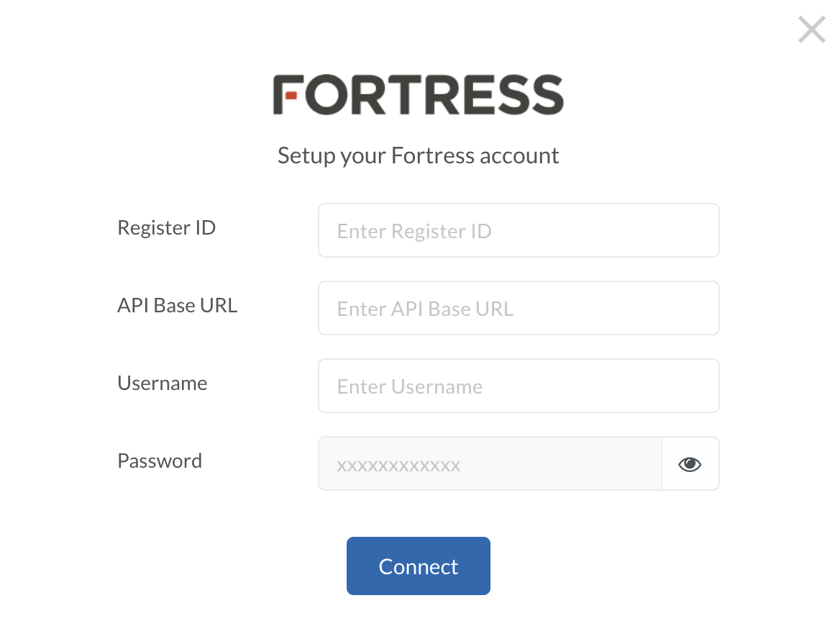
Task: Click the Password label text
Action: [x=159, y=461]
